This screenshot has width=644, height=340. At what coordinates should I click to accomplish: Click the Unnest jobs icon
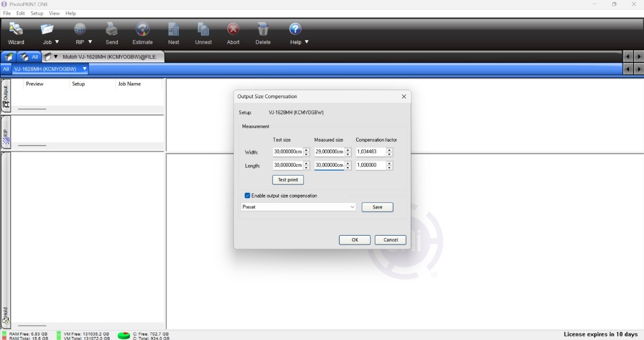(x=203, y=29)
